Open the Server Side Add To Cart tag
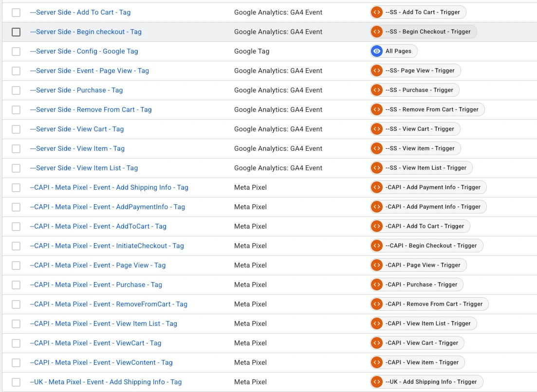The image size is (537, 392). point(80,12)
